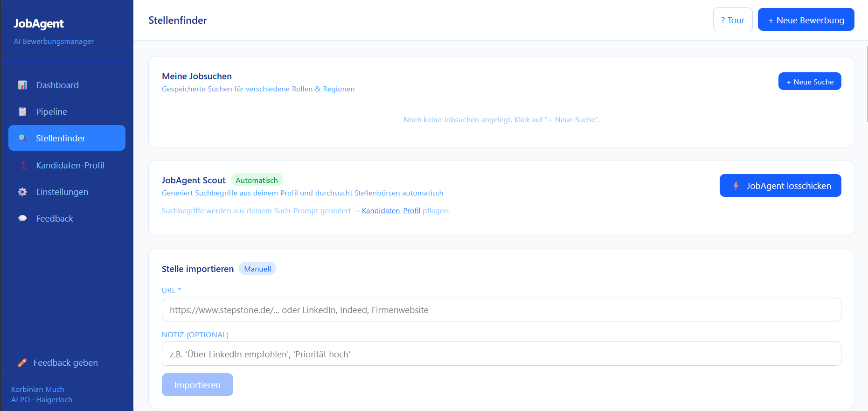Click the Stellenfinder magnifier icon
The width and height of the screenshot is (868, 411).
(22, 138)
